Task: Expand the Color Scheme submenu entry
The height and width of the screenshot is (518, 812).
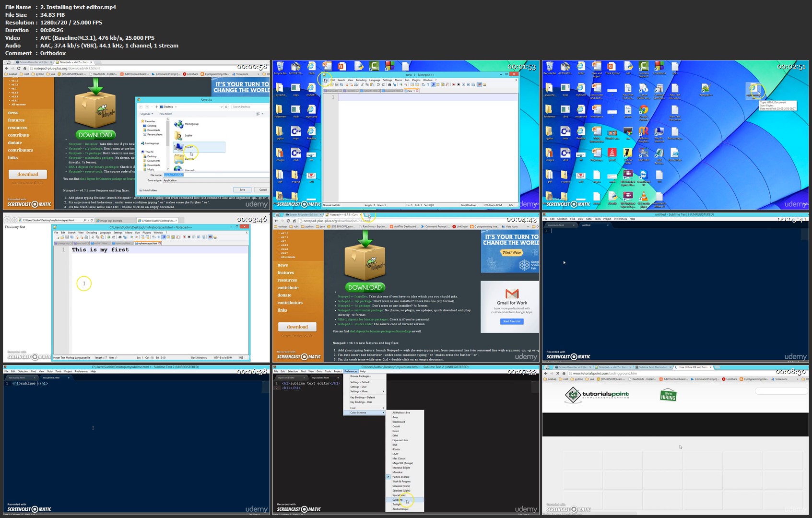Action: click(x=364, y=412)
